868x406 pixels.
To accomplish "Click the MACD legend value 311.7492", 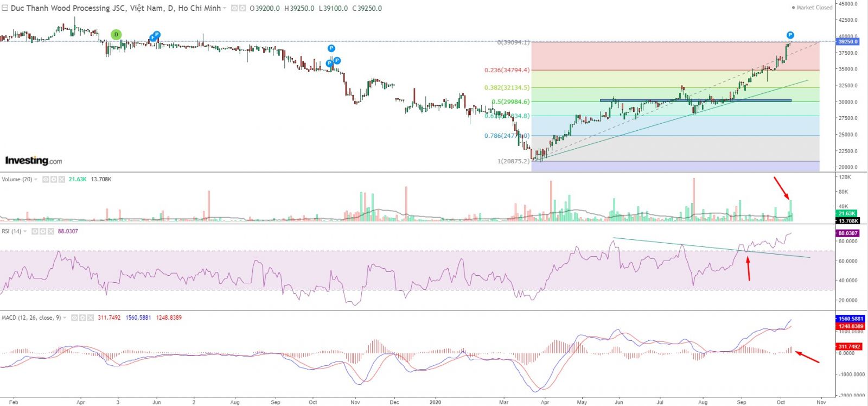I will pyautogui.click(x=109, y=318).
